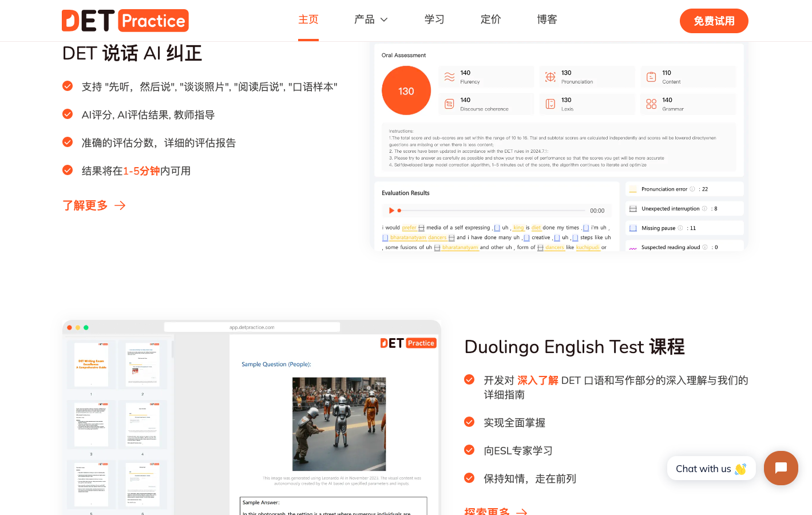This screenshot has height=515, width=812.
Task: Expand the 产品 dropdown menu
Action: click(x=371, y=19)
